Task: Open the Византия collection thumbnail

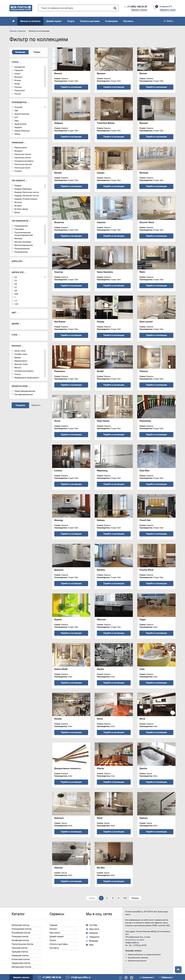Action: pyautogui.click(x=71, y=208)
